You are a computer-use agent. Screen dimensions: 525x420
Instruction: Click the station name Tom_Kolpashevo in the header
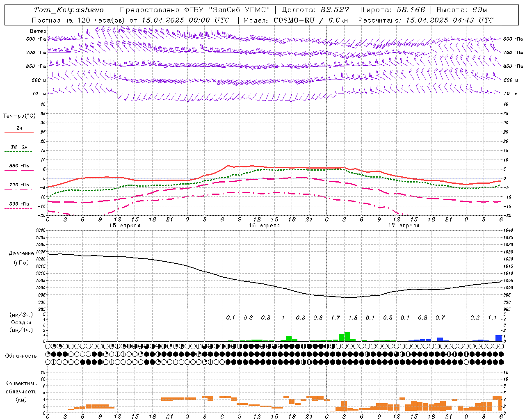68,10
